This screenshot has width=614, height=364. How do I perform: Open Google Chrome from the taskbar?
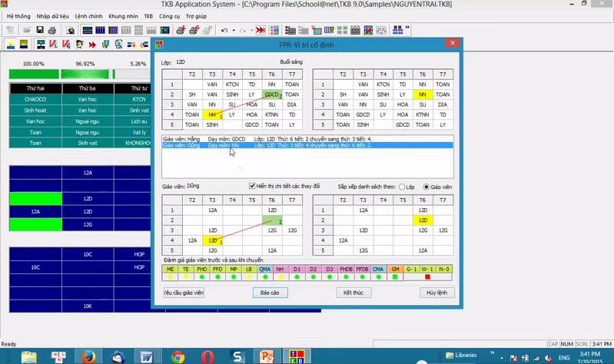pos(178,357)
